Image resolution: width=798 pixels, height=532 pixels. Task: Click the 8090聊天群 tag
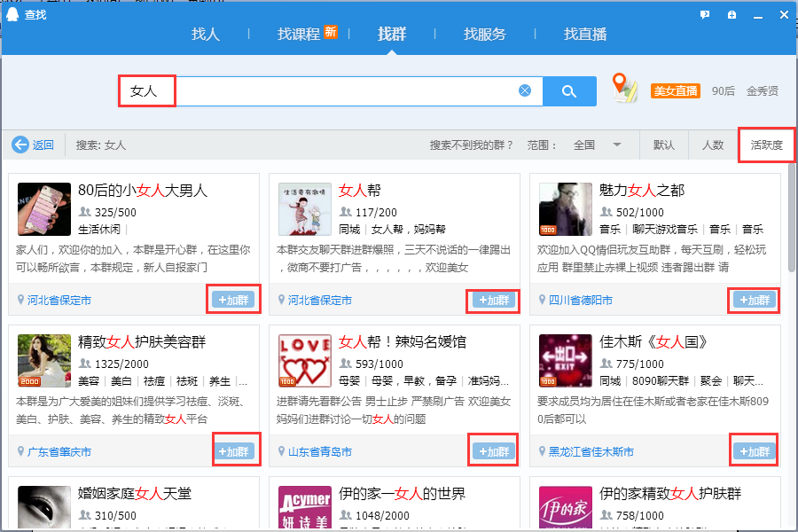click(660, 381)
